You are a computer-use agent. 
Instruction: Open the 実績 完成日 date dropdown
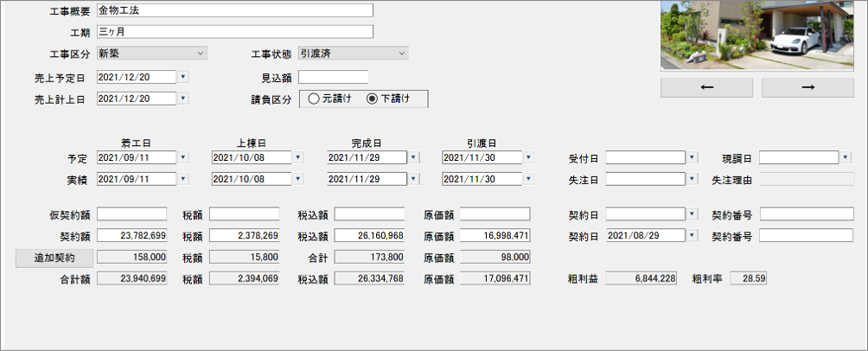(x=413, y=179)
